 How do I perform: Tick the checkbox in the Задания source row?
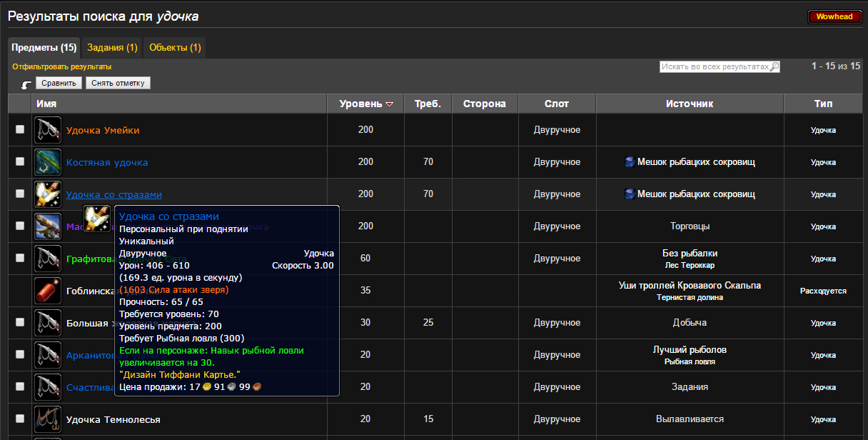point(20,386)
